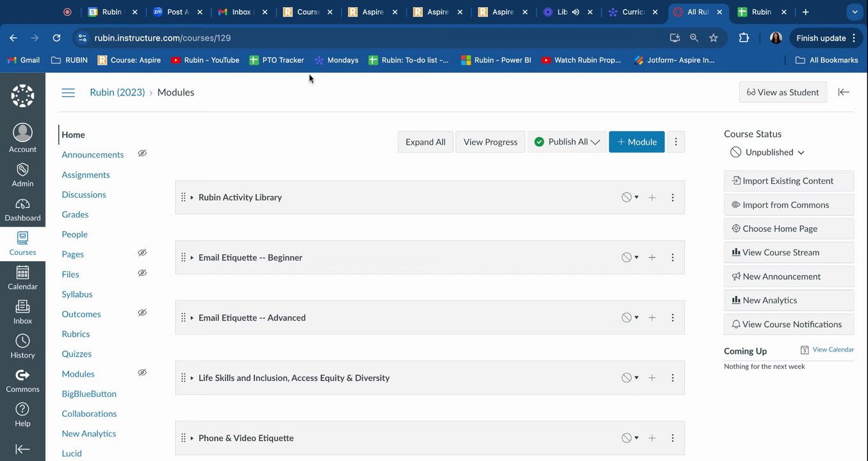The image size is (868, 461).
Task: Expand the Rubin Activity Library module
Action: point(192,198)
